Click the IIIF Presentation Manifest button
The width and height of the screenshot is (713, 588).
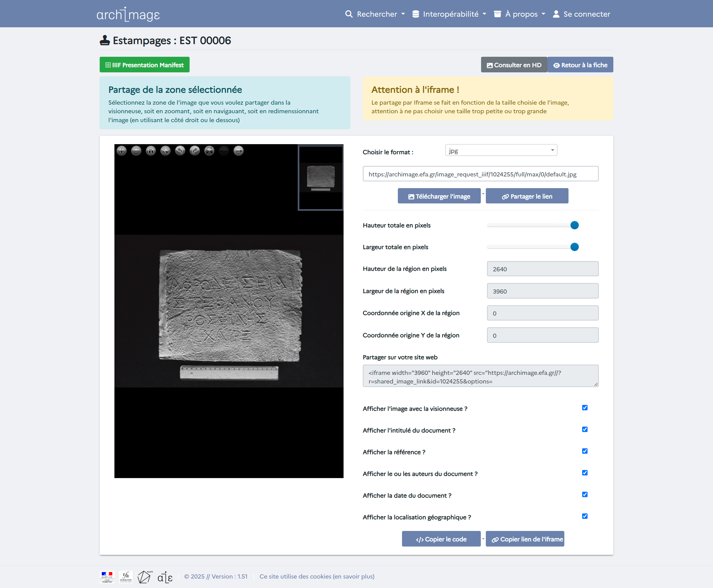tap(144, 65)
